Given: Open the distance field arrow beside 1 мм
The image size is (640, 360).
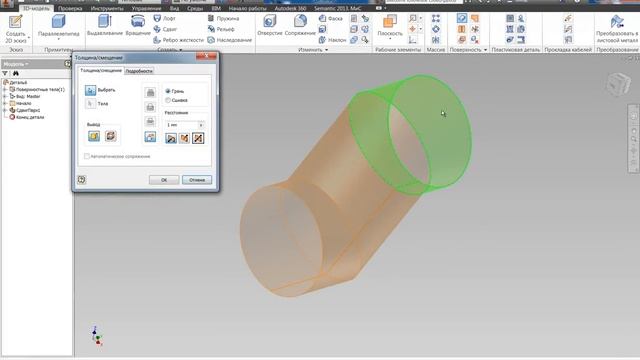Looking at the screenshot, I should pos(201,125).
